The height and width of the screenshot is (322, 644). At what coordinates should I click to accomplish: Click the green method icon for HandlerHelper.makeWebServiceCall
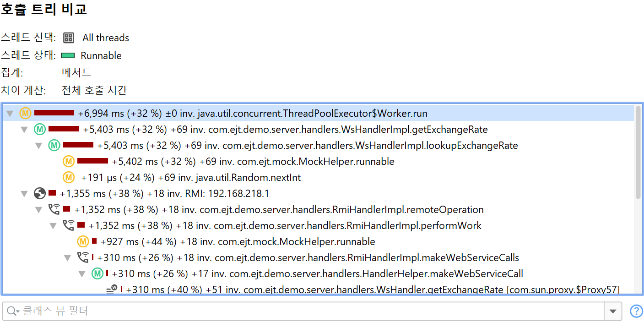coord(97,274)
